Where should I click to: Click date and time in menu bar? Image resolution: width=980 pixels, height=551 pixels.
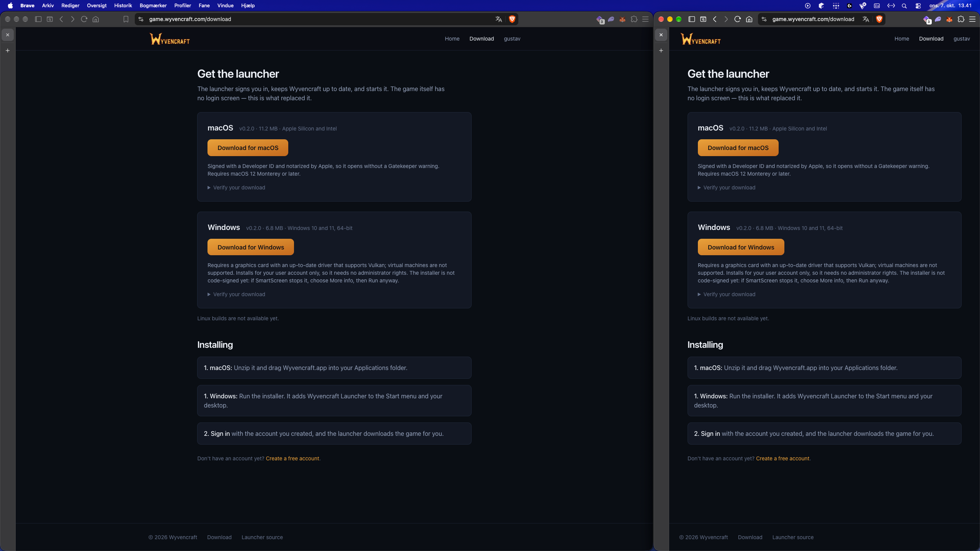[x=950, y=6]
